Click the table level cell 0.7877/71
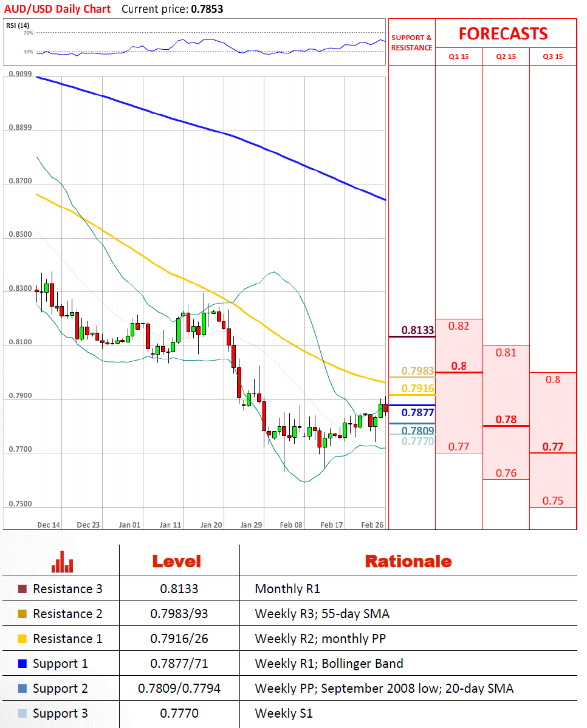 pyautogui.click(x=179, y=664)
